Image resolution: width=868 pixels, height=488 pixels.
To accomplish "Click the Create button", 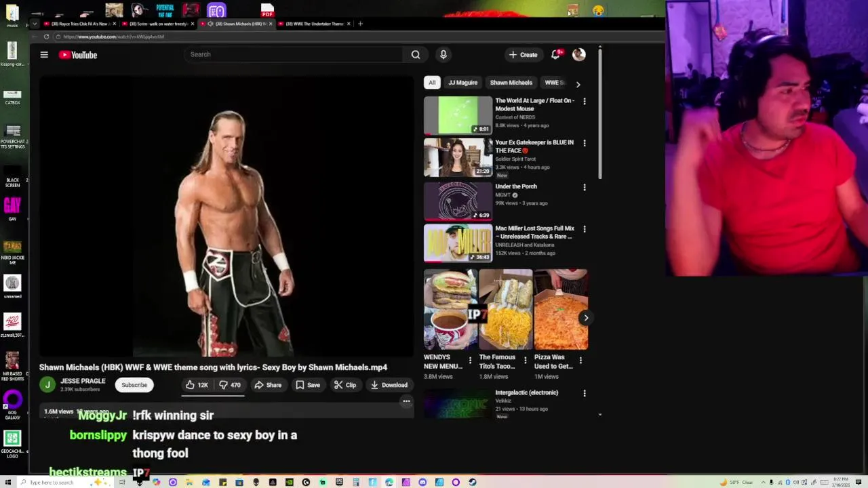I will pos(523,55).
